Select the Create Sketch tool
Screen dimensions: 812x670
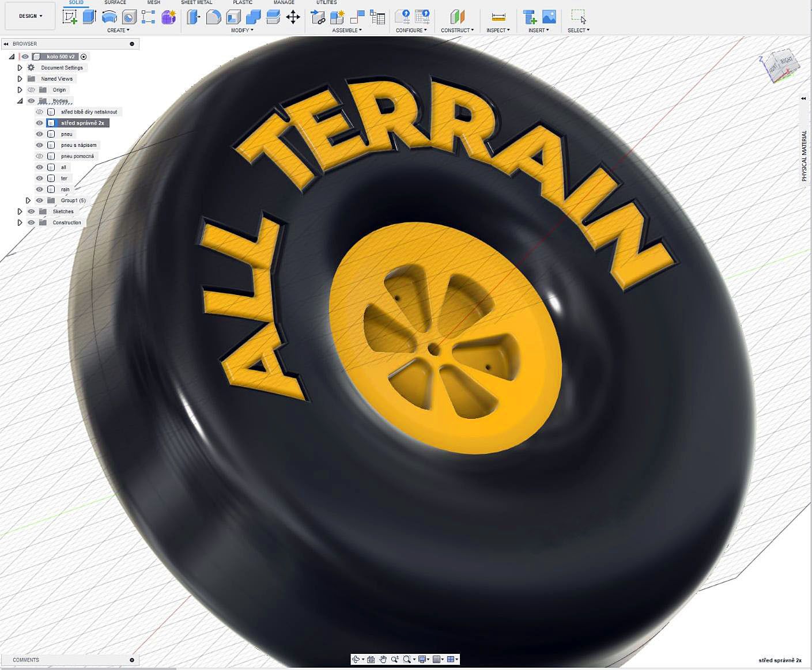[x=70, y=17]
